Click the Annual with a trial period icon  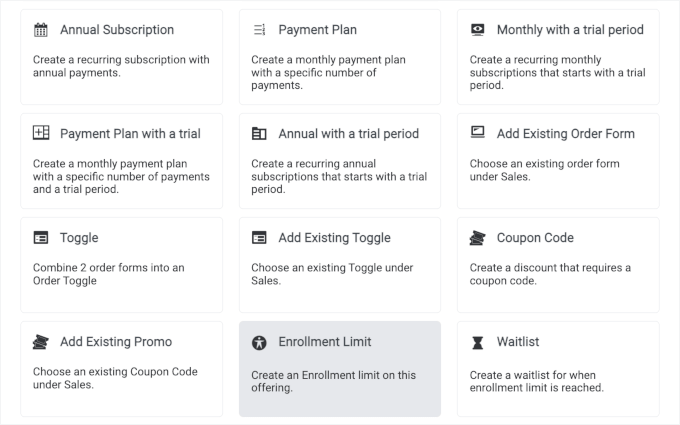(259, 133)
